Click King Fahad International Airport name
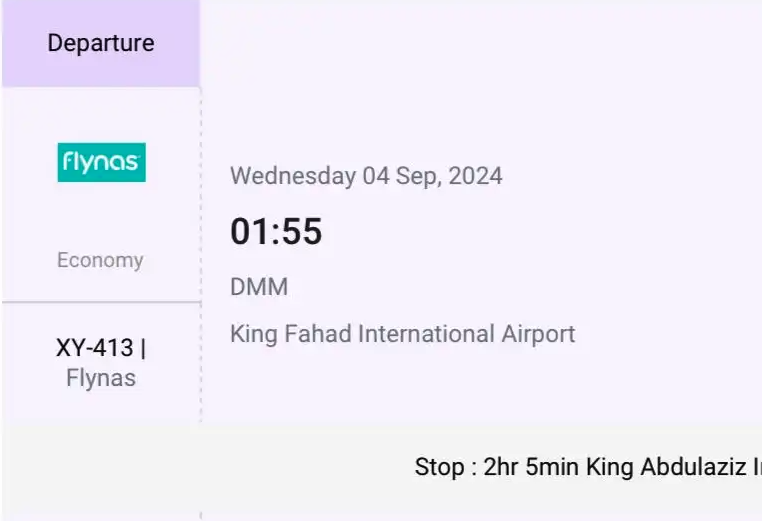Viewport: 766px width, 521px height. 402,333
